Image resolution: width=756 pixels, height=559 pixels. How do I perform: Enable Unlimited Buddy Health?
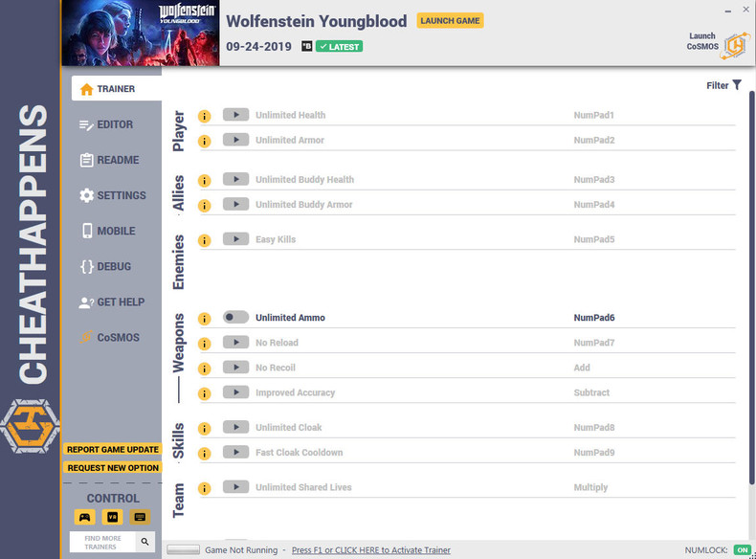[x=235, y=179]
